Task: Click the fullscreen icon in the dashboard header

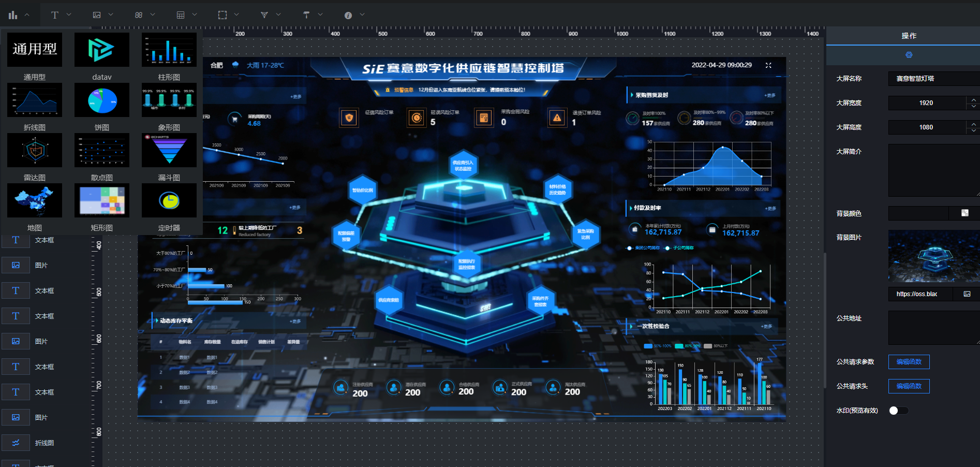Action: click(768, 65)
